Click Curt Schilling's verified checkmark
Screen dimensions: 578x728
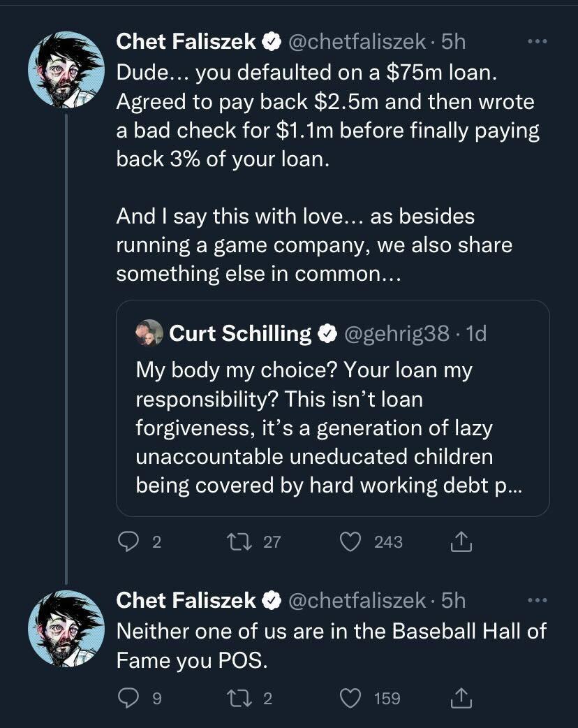point(325,333)
